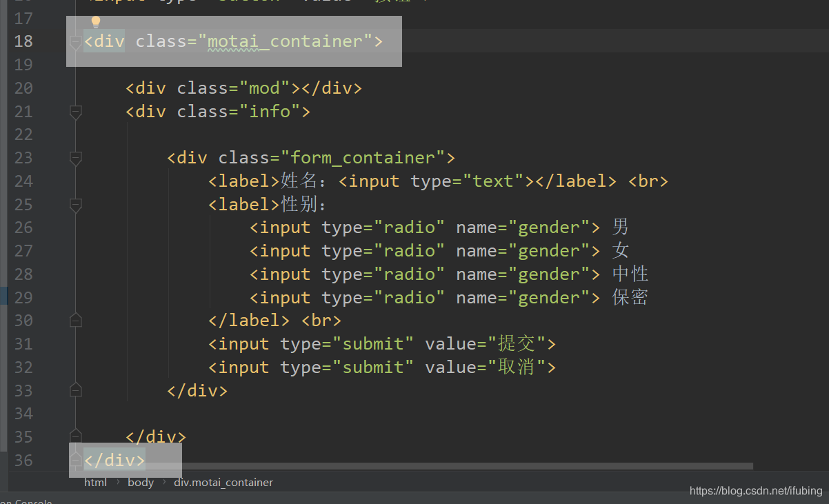Click form_container class value on line 23
The width and height of the screenshot is (829, 504).
(x=363, y=158)
